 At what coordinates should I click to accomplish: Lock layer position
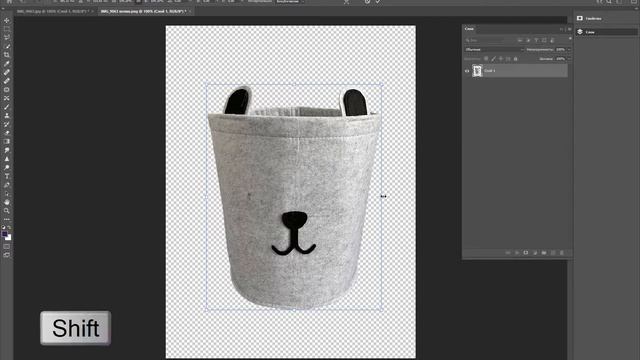501,59
